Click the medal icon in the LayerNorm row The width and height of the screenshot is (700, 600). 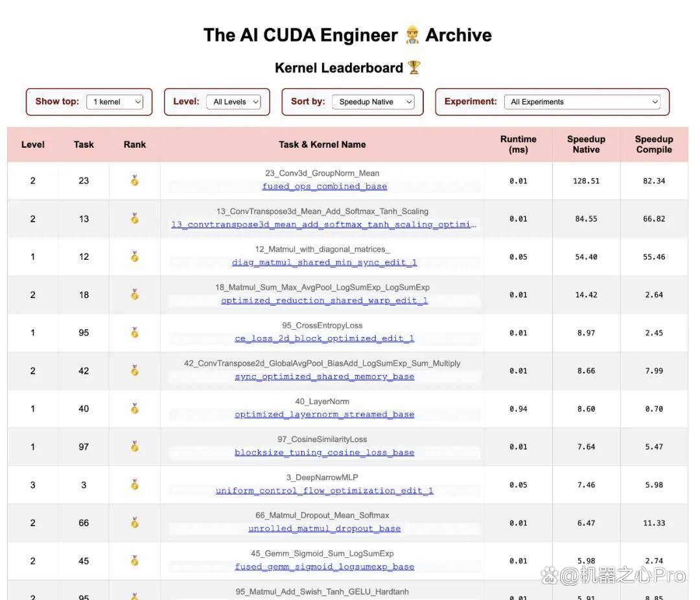(134, 408)
